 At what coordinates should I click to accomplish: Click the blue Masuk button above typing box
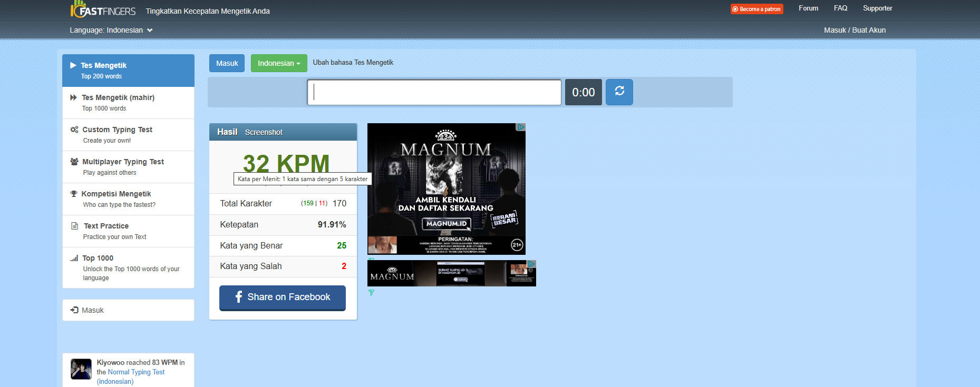click(x=227, y=63)
